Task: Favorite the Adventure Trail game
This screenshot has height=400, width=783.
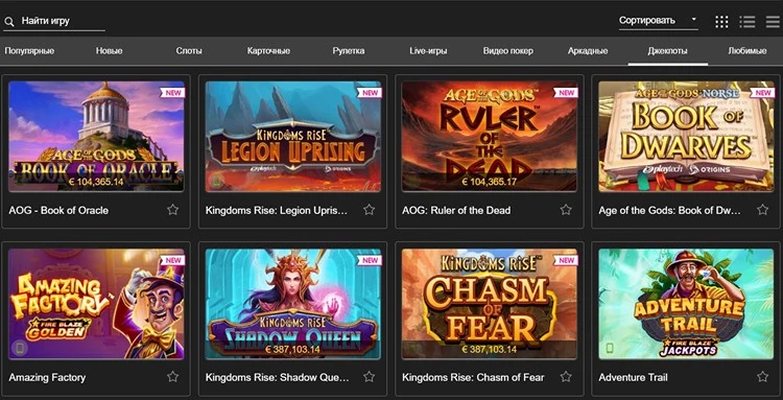Action: coord(762,377)
